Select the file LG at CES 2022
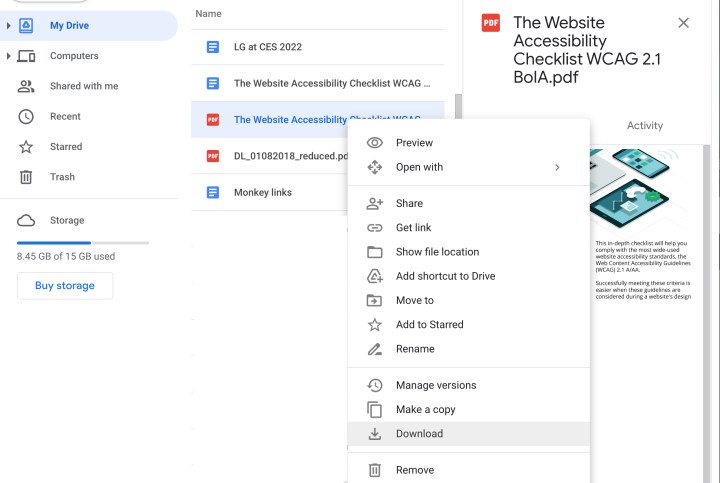The height and width of the screenshot is (483, 720). (x=317, y=47)
